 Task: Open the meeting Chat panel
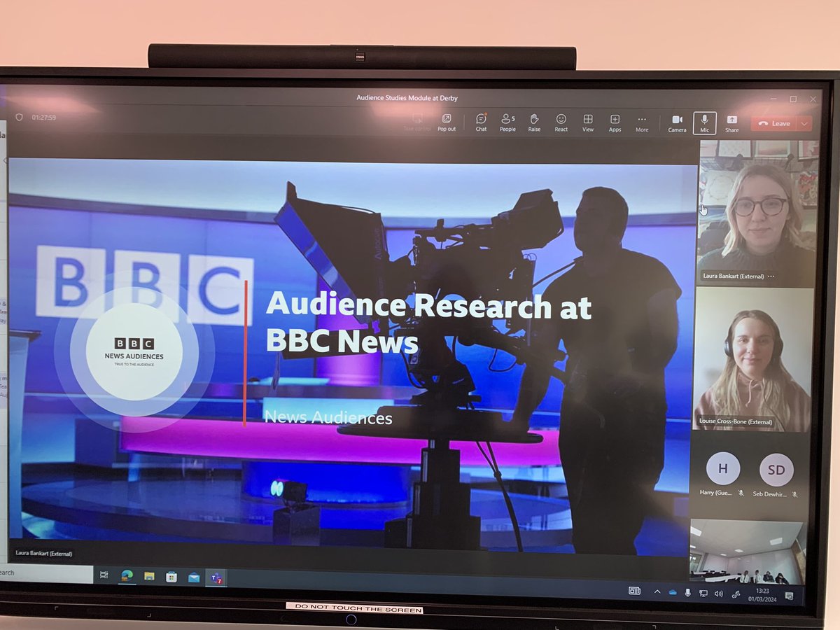(481, 122)
